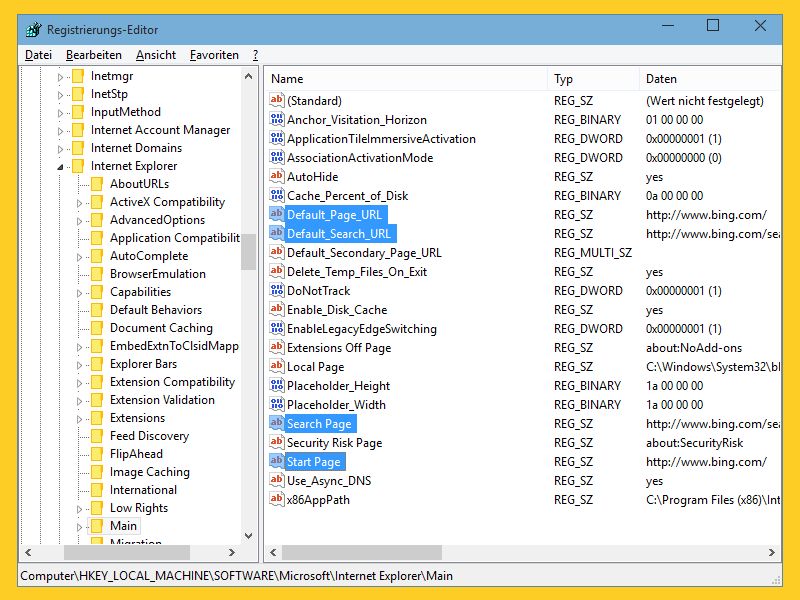This screenshot has height=600, width=800.
Task: Expand the ActiveX Compatibility key
Action: coord(79,203)
